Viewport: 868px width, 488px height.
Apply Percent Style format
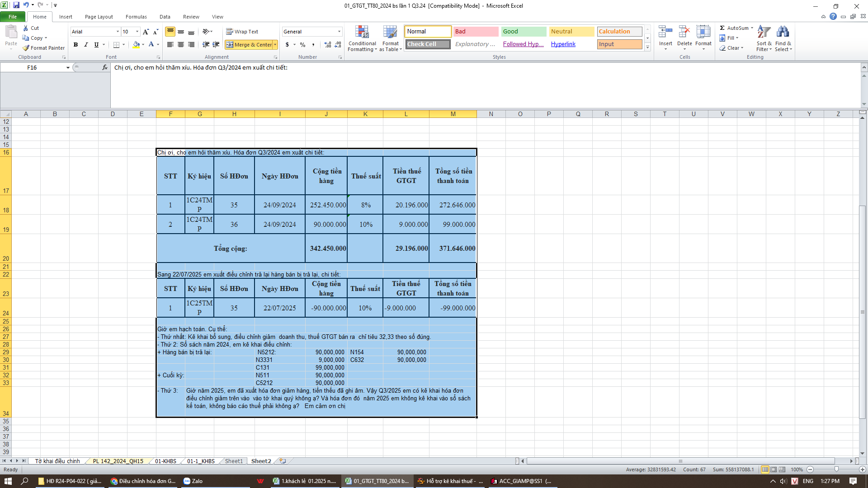[x=302, y=45]
